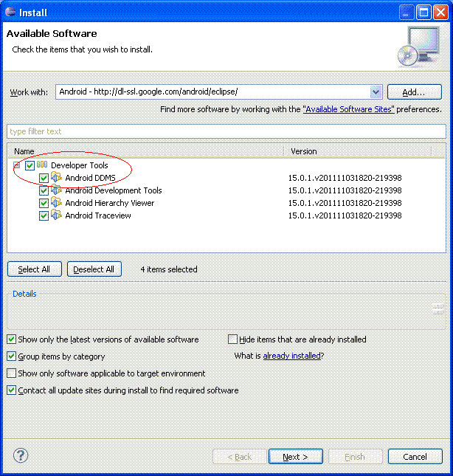Screen dimensions: 453x476
Task: Click the version value for Android Hierarchy Viewer
Action: pos(345,203)
